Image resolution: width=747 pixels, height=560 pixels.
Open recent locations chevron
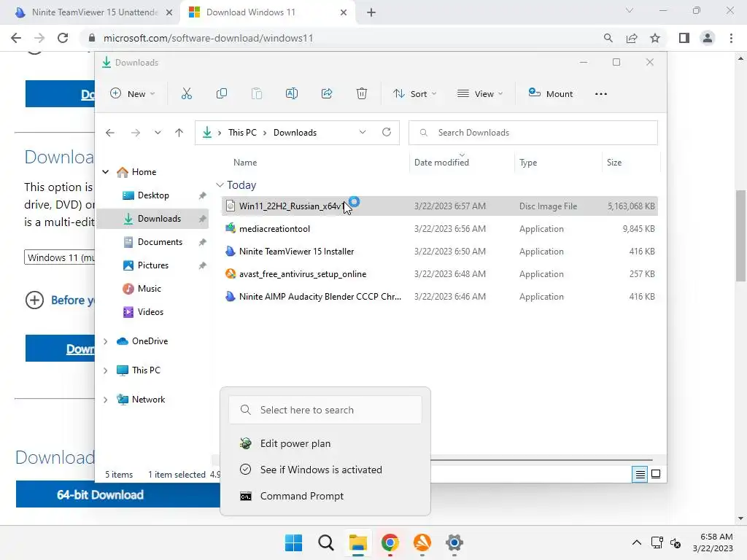(158, 133)
